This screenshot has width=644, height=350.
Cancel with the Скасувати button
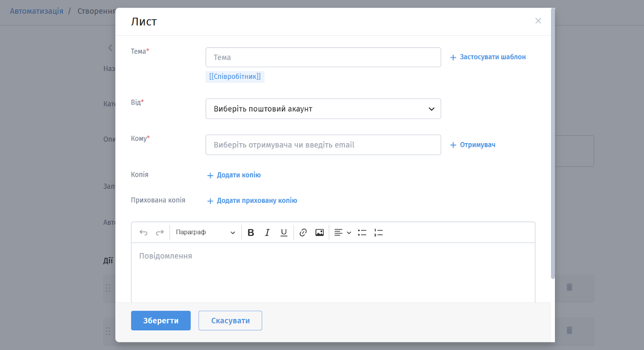(230, 321)
